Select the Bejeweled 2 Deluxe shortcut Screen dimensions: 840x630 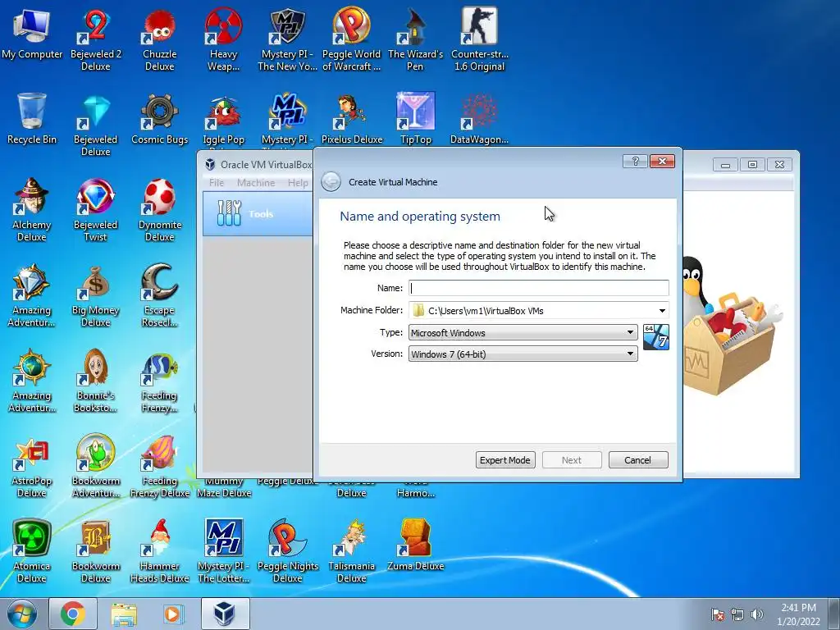[96, 39]
